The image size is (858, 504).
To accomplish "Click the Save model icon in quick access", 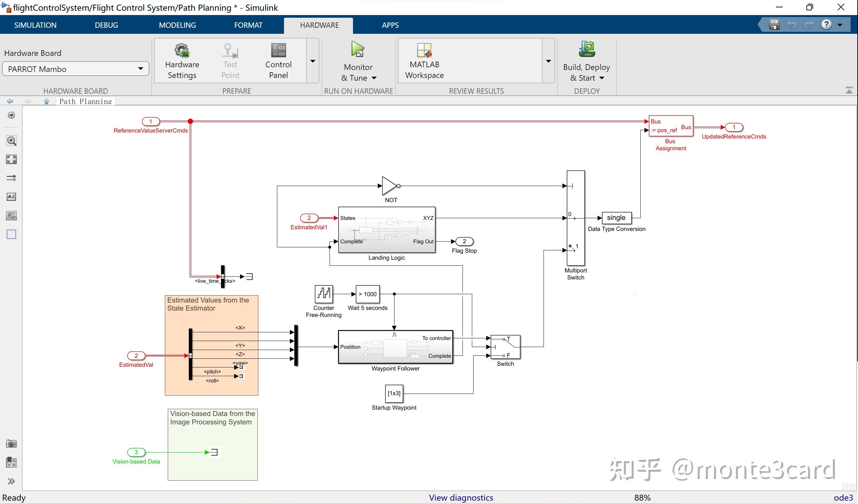I will pyautogui.click(x=774, y=24).
